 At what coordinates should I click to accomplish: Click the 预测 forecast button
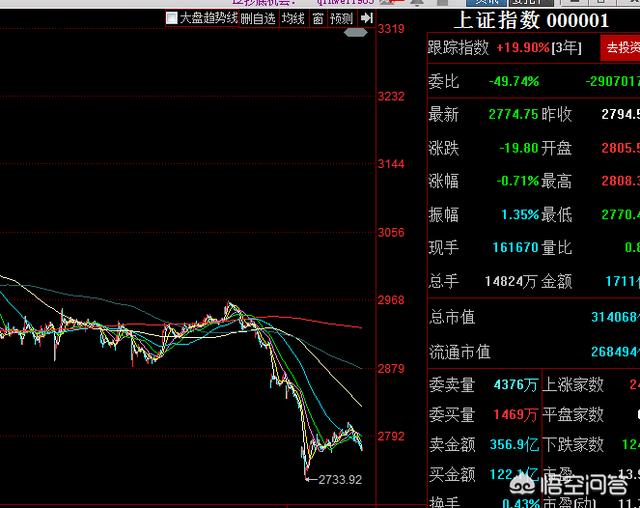tap(341, 18)
